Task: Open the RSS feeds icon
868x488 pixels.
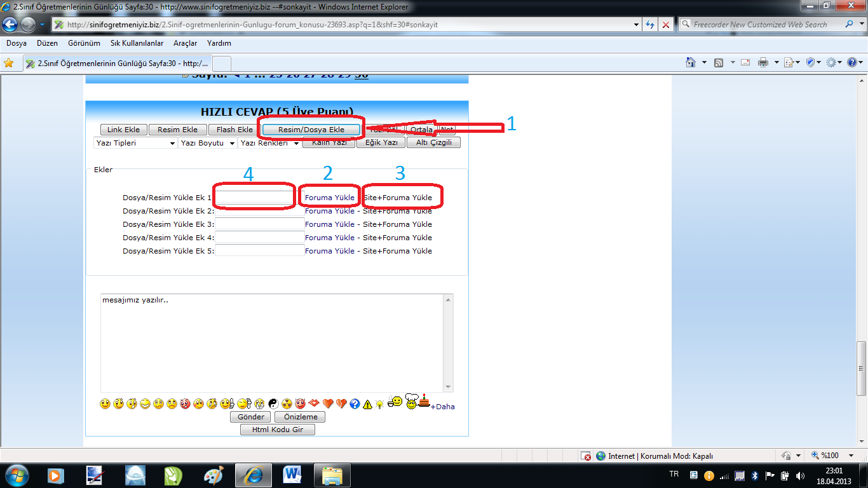Action: click(719, 62)
